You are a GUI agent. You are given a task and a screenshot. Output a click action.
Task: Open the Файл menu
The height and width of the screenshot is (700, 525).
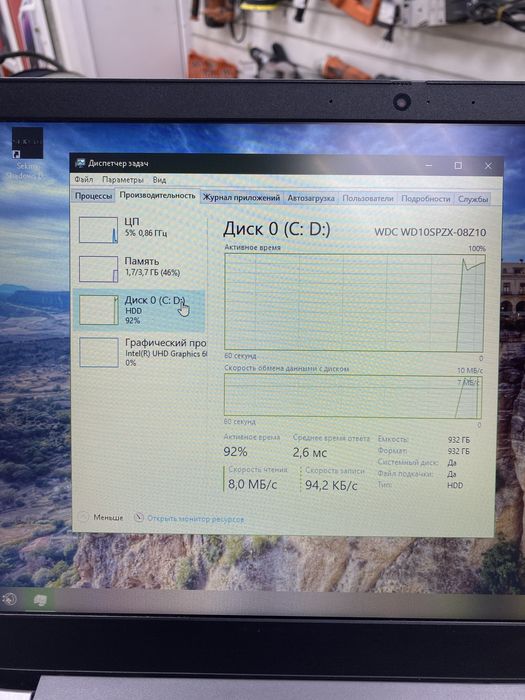(x=83, y=179)
